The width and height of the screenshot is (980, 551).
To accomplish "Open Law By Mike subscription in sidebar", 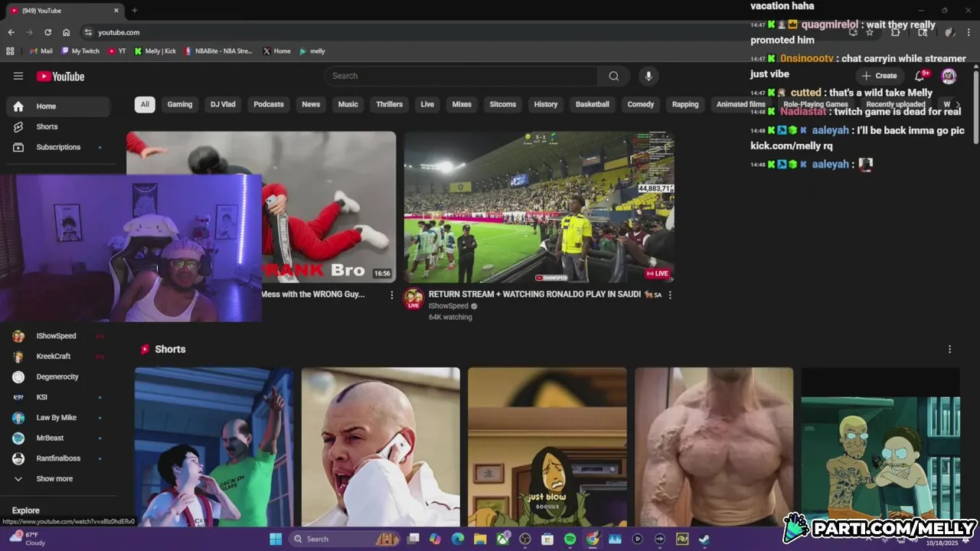I will pos(58,418).
